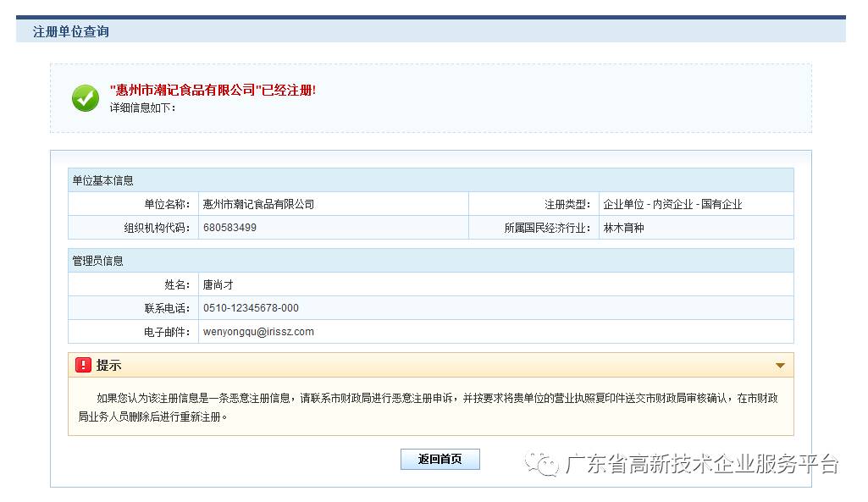
Task: Click the administrator name 唐尚才
Action: [x=218, y=284]
